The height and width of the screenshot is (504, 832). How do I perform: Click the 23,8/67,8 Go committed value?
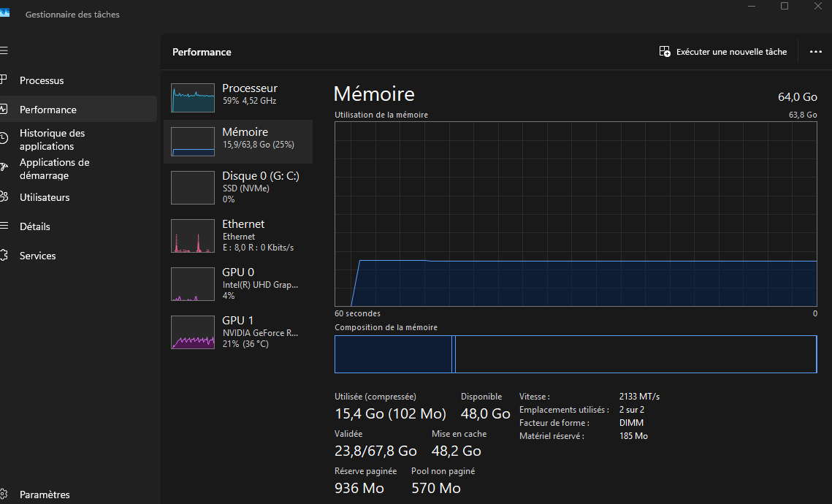click(375, 451)
